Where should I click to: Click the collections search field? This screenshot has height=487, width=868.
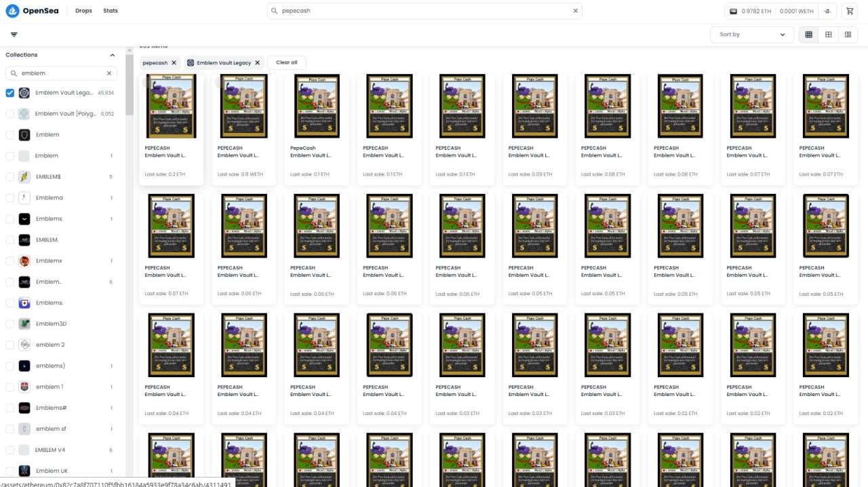[61, 73]
